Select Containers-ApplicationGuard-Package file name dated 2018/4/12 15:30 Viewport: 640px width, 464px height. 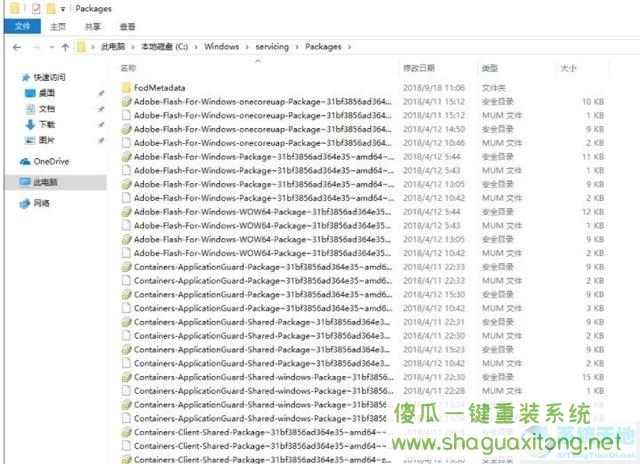click(x=263, y=294)
